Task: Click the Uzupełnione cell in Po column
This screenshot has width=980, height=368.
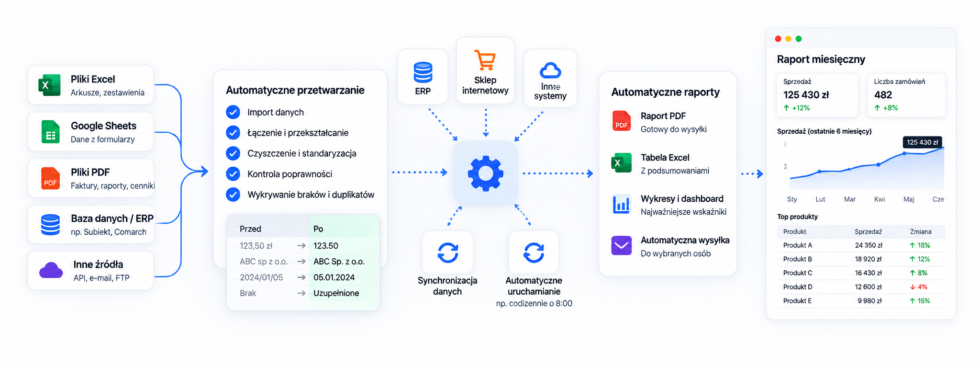Action: [336, 293]
